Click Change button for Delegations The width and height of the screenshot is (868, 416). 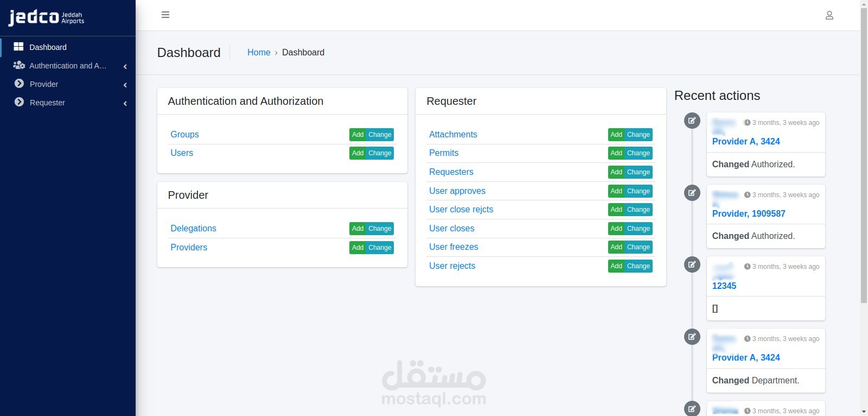[380, 229]
